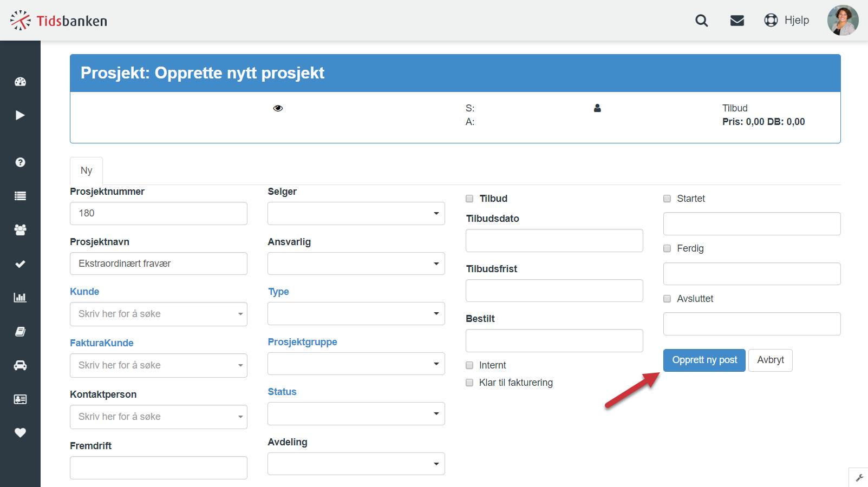
Task: Open the search magnifier icon
Action: click(x=702, y=21)
